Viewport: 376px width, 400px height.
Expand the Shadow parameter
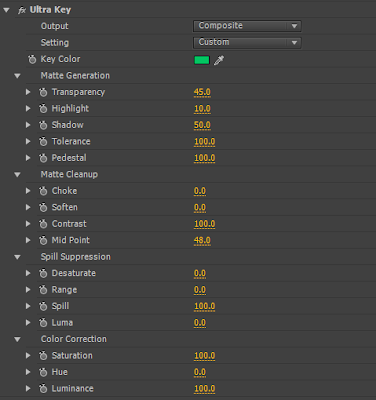(28, 125)
